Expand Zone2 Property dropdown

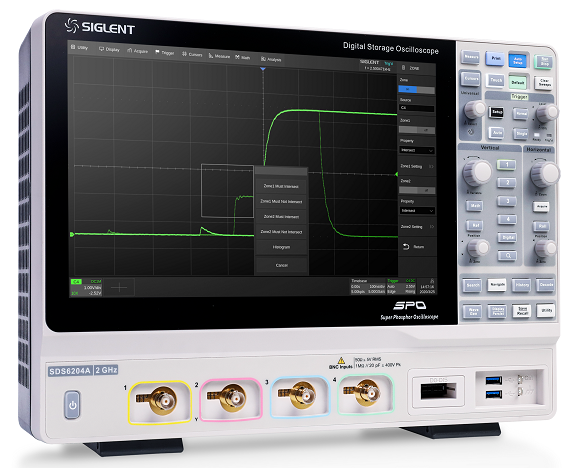click(417, 211)
